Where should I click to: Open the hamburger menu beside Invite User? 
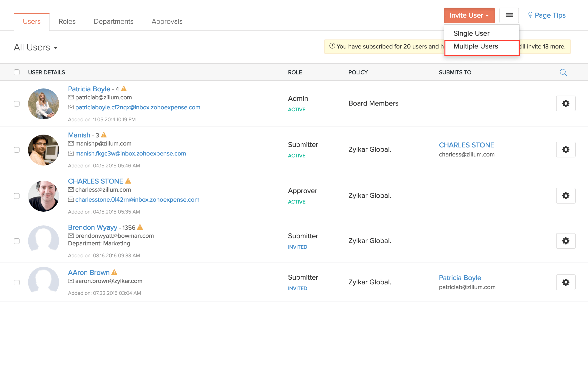pyautogui.click(x=509, y=15)
